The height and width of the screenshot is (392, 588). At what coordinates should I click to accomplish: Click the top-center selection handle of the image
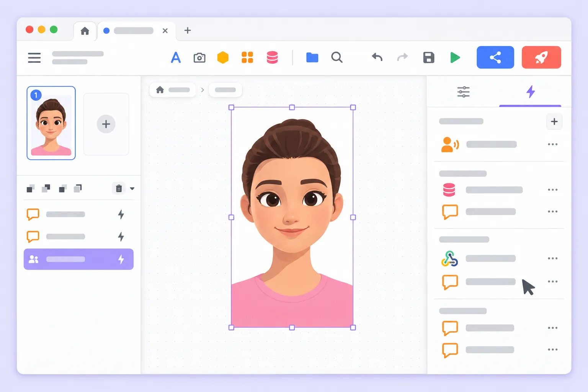[x=292, y=108]
